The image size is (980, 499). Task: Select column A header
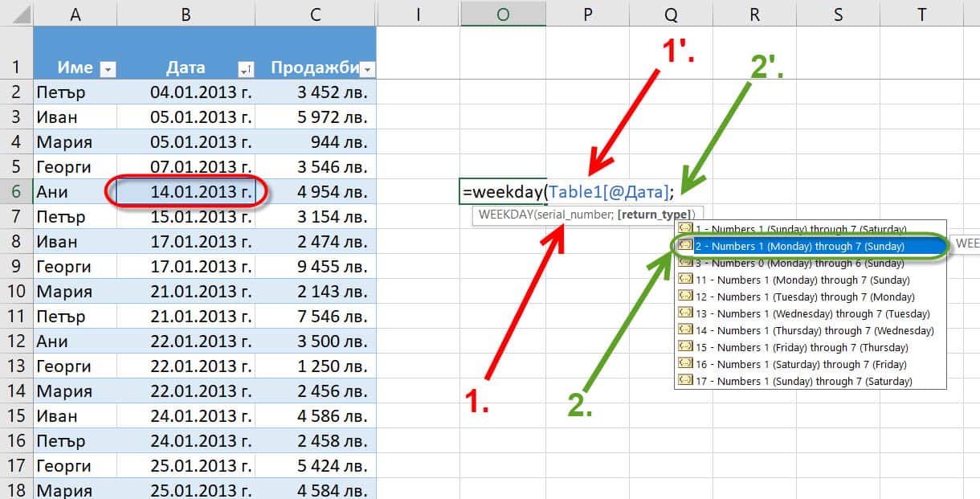coord(75,14)
